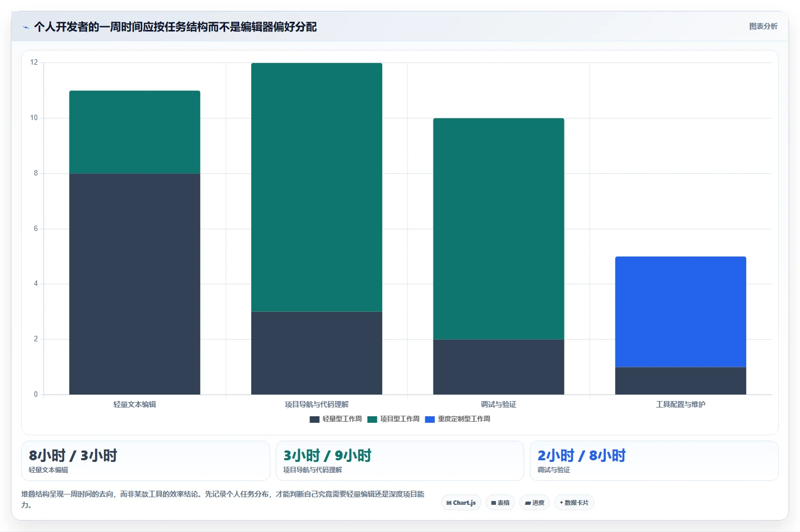Click the y-axis tick label 6

[x=36, y=229]
